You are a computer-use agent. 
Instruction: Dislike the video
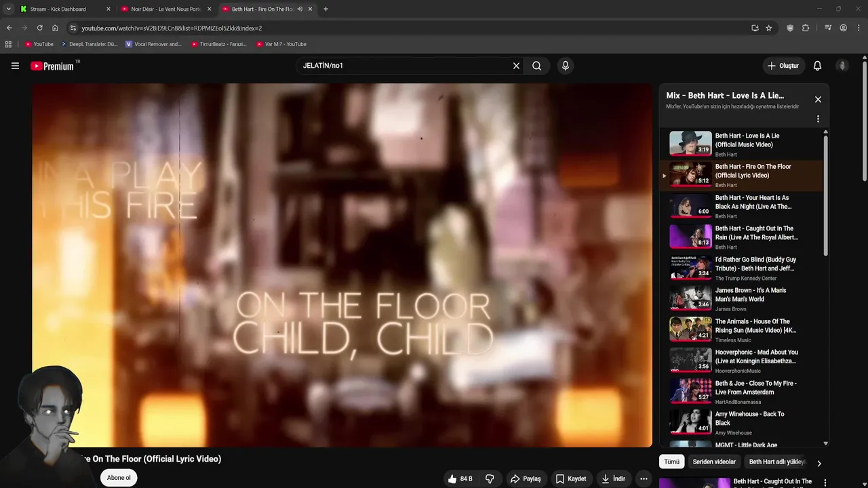click(490, 479)
